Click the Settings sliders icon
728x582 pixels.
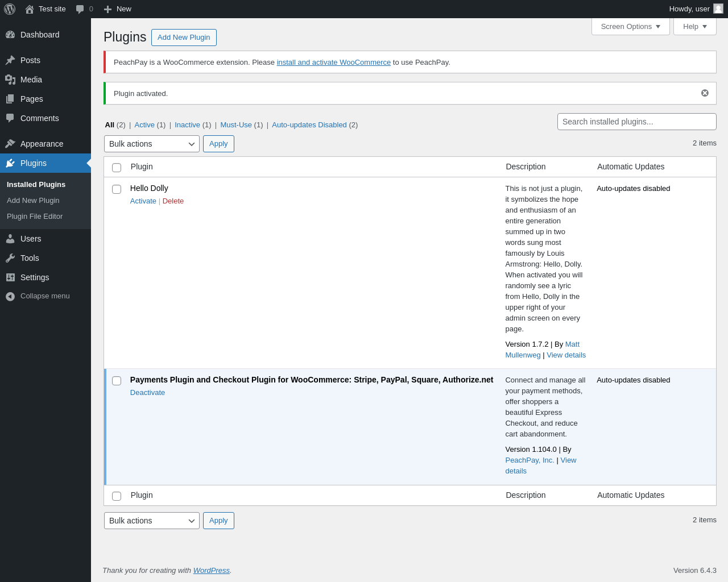click(10, 277)
